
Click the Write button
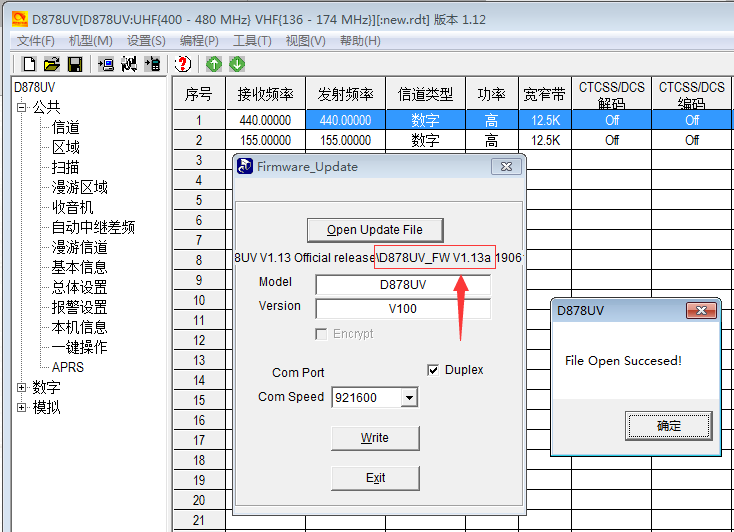(x=375, y=438)
